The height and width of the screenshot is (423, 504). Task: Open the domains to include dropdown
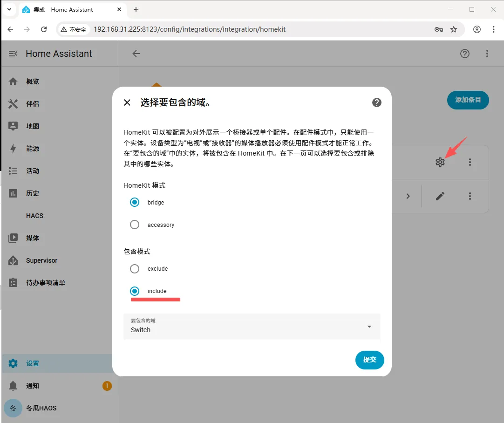(252, 326)
